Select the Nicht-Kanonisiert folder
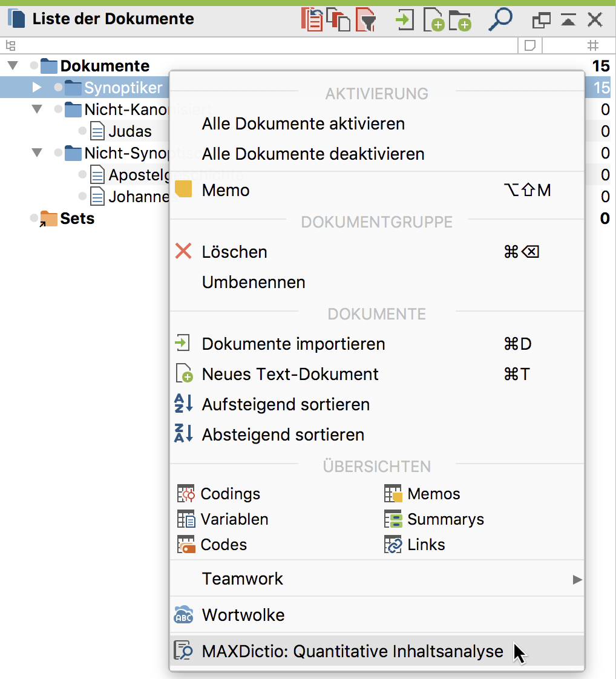616x679 pixels. tap(125, 110)
